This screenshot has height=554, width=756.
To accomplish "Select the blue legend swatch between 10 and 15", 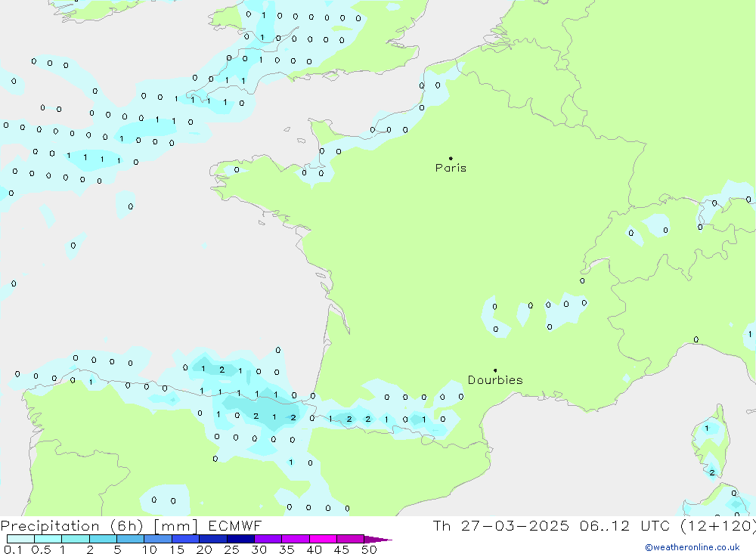I will click(158, 539).
